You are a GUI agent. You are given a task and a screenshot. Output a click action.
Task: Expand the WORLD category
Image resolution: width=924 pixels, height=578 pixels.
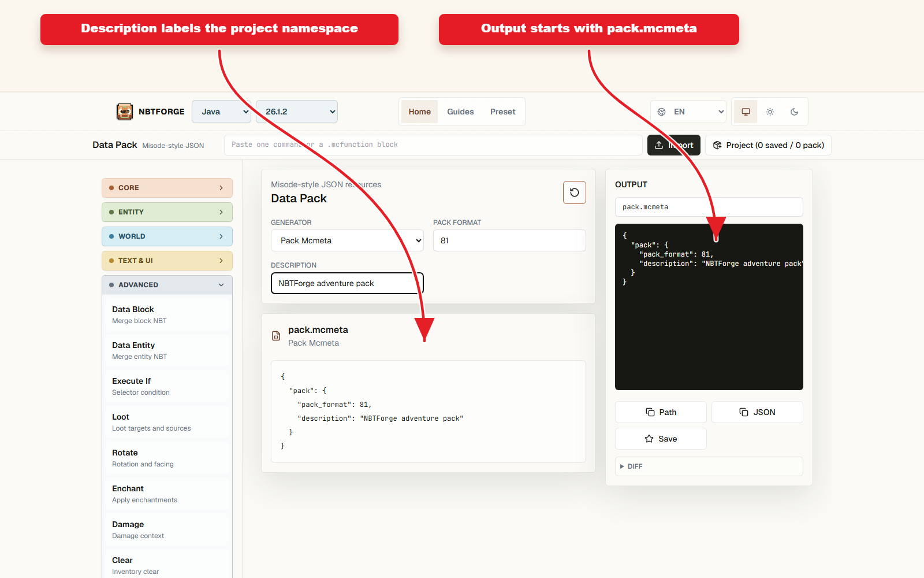coord(167,236)
